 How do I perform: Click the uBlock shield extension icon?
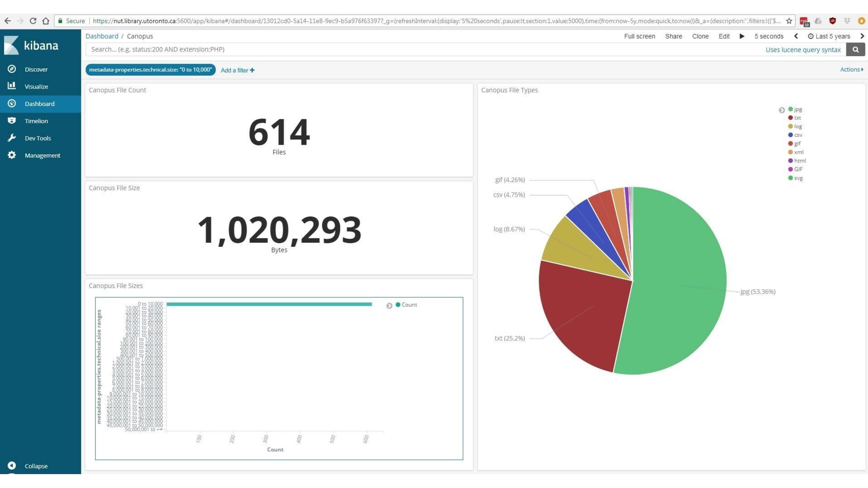point(833,21)
